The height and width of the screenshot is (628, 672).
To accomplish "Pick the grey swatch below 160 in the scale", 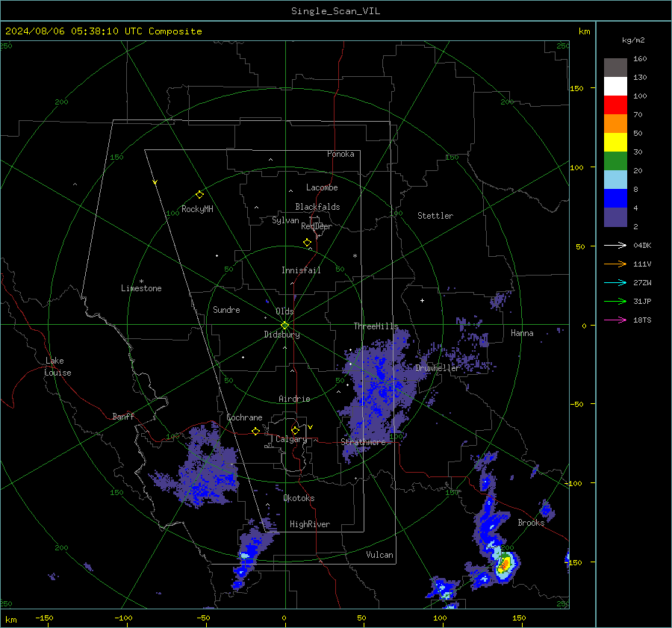I will [x=615, y=68].
